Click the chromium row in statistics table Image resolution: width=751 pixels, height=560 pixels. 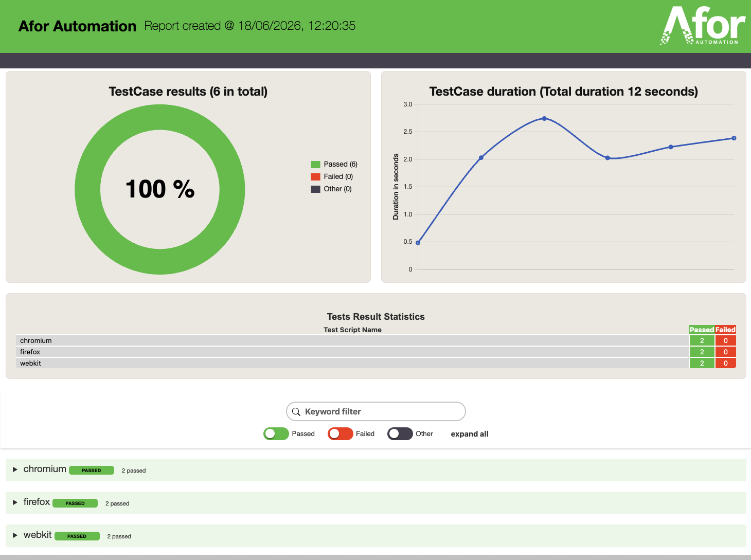click(x=376, y=340)
